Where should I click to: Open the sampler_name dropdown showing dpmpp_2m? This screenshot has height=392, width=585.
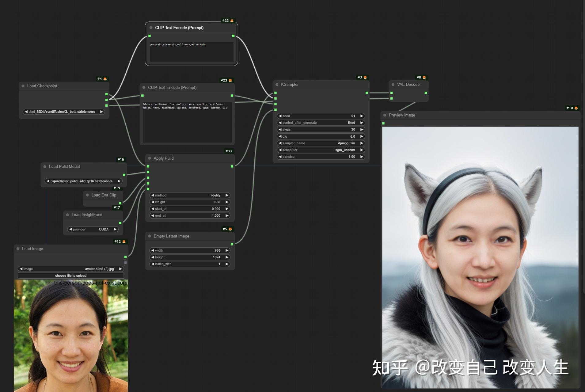pyautogui.click(x=321, y=143)
